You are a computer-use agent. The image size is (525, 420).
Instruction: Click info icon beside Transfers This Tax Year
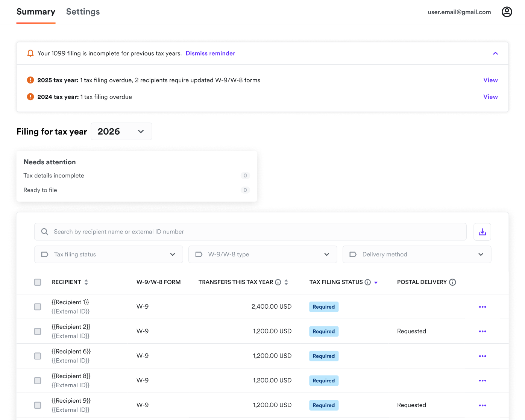pos(278,282)
